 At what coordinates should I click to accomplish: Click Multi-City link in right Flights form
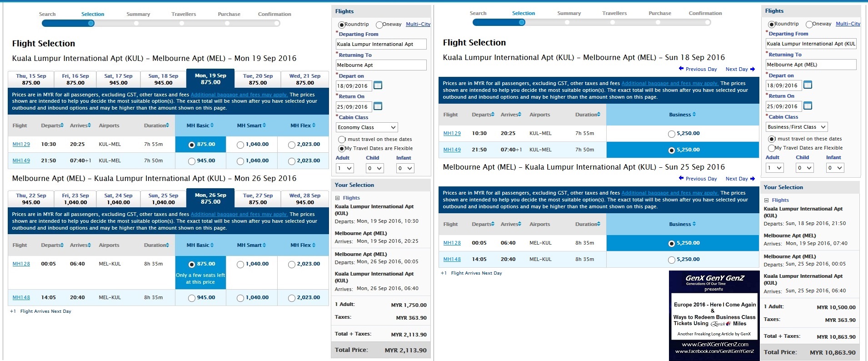coord(848,24)
